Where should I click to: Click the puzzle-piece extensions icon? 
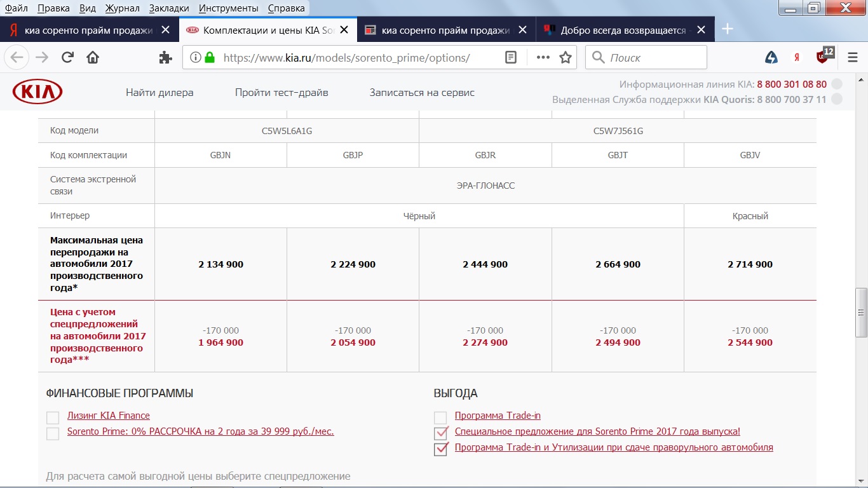click(165, 57)
